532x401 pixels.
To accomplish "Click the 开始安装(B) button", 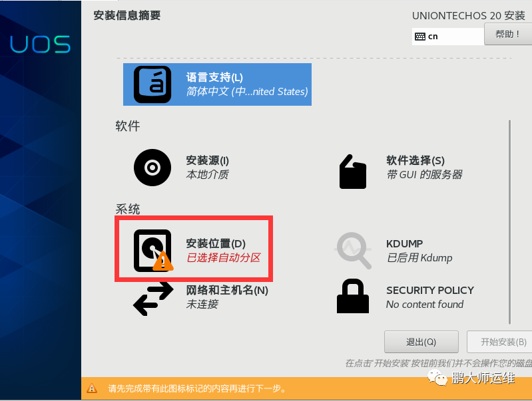I will point(500,342).
